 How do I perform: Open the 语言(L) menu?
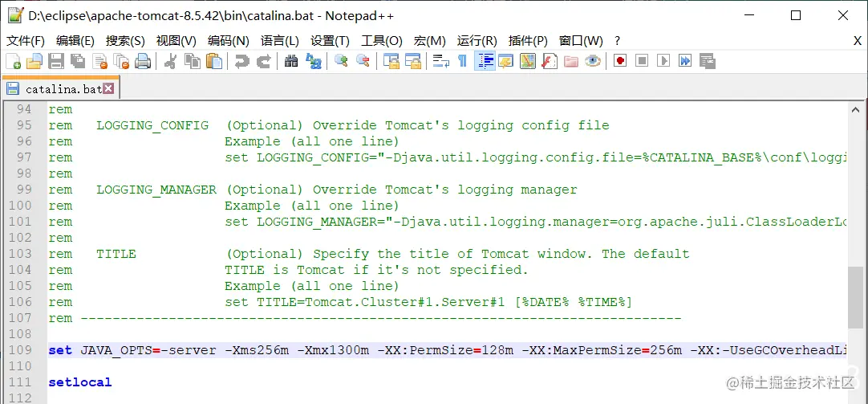pos(279,41)
